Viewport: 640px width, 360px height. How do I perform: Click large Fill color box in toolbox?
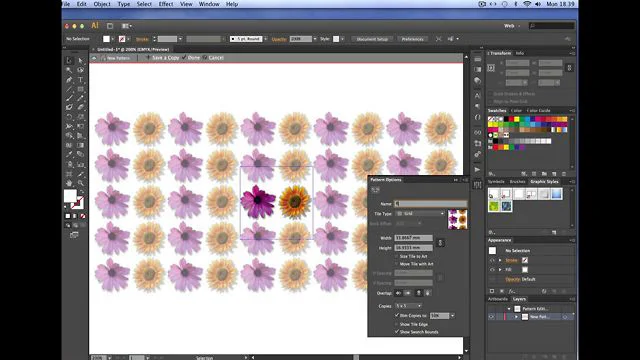coord(70,196)
